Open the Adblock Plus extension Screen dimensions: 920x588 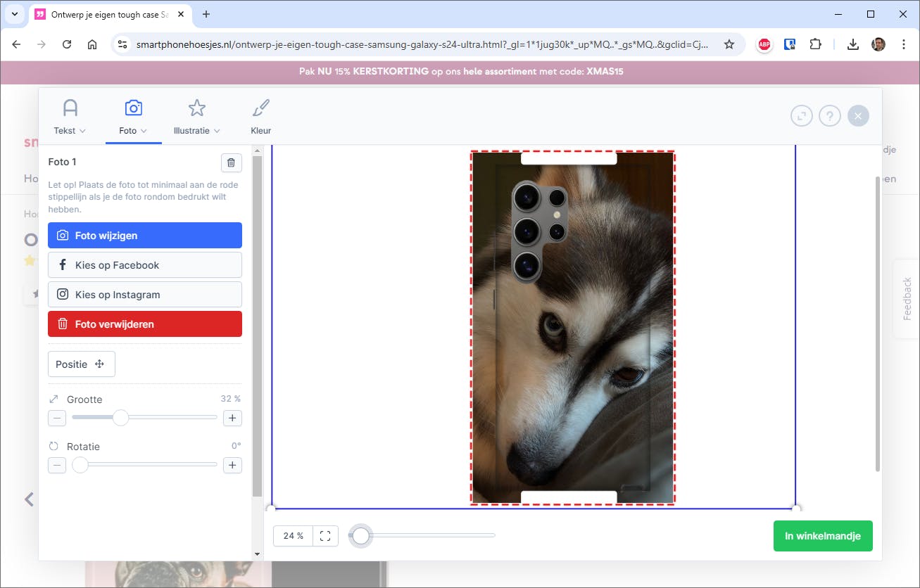pyautogui.click(x=764, y=44)
